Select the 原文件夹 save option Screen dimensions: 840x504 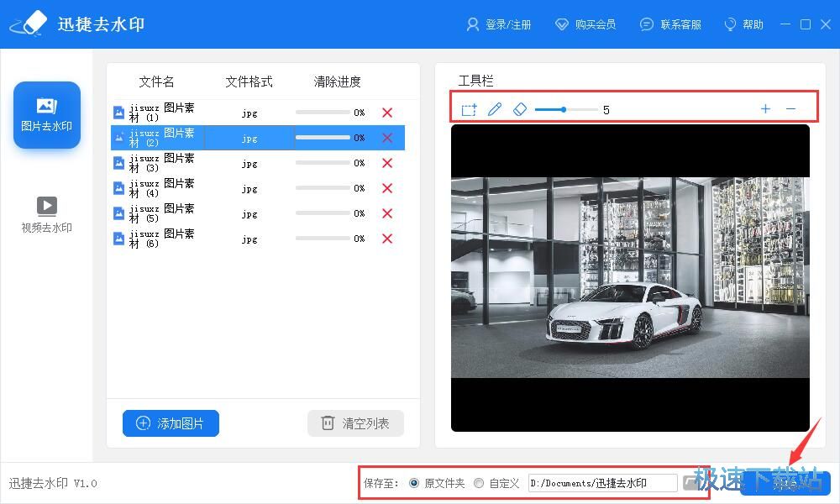coord(413,482)
